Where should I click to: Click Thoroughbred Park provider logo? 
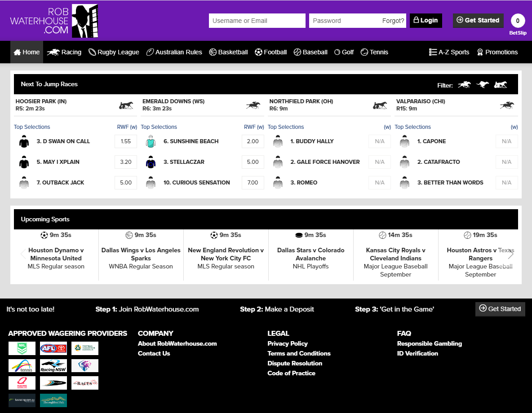(53, 400)
